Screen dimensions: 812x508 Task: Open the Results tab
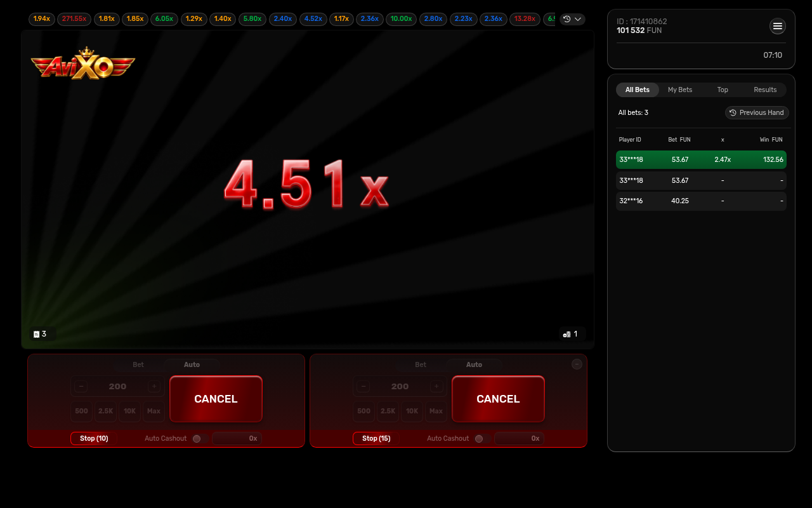765,90
